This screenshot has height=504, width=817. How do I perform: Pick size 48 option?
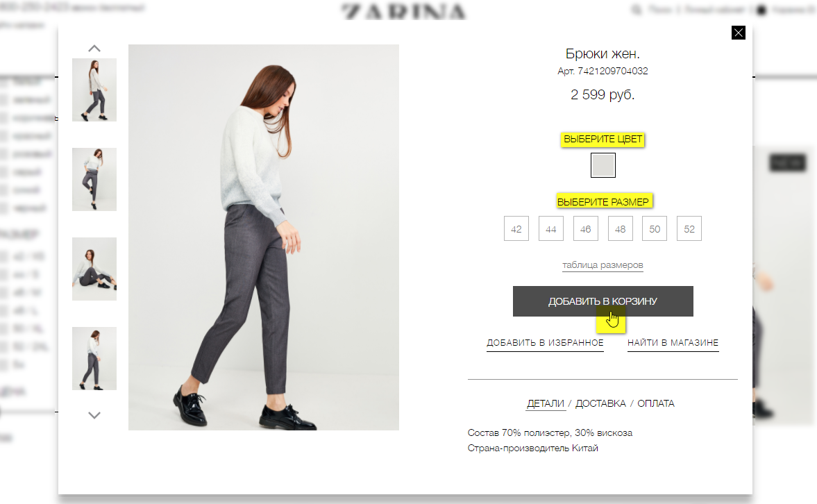point(620,229)
